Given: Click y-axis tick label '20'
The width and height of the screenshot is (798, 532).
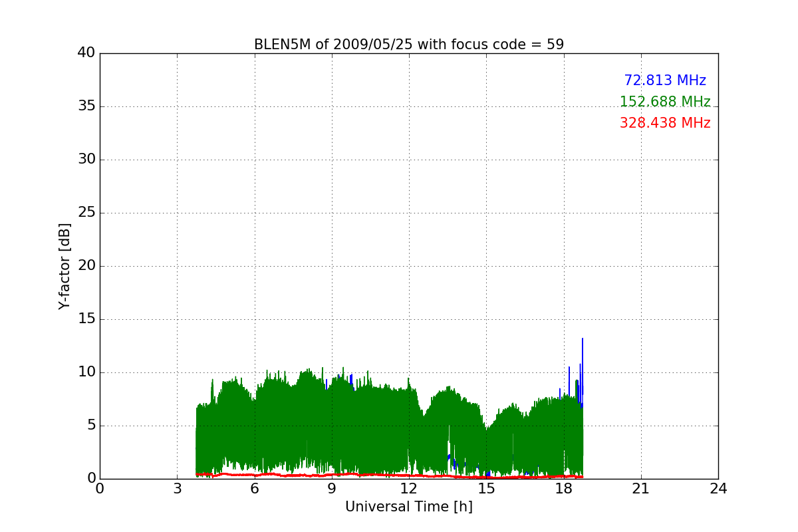Looking at the screenshot, I should [x=86, y=266].
